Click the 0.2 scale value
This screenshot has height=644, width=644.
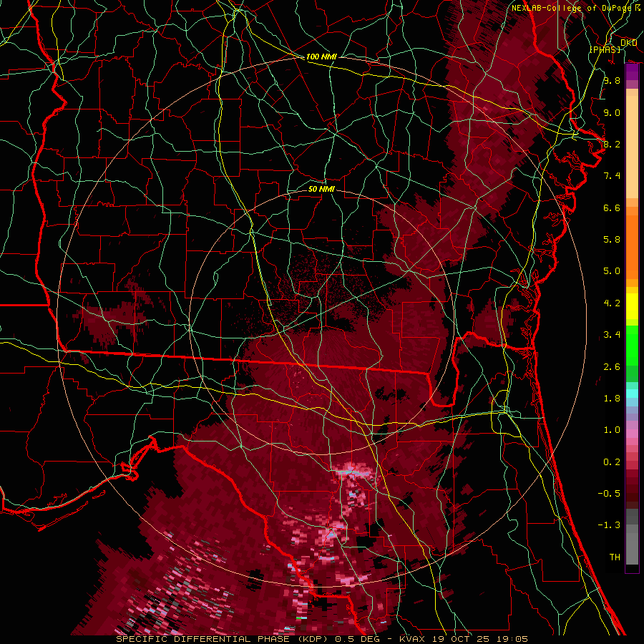point(612,462)
